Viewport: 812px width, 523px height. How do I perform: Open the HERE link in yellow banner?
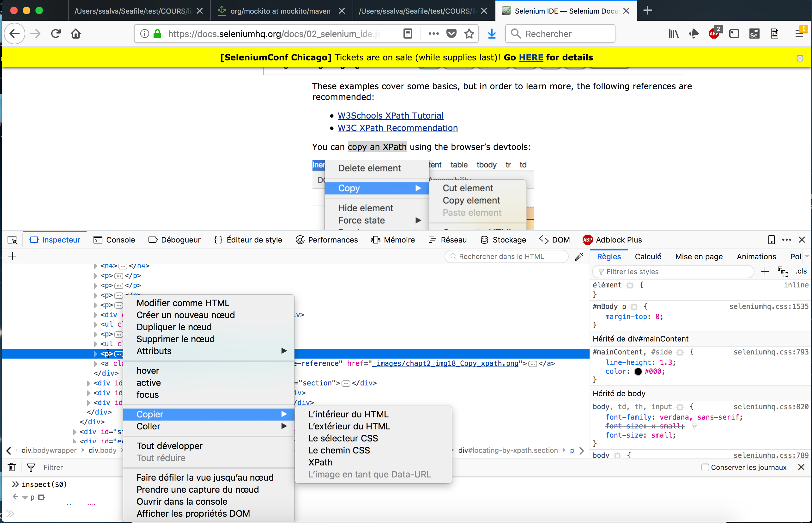[x=531, y=57]
